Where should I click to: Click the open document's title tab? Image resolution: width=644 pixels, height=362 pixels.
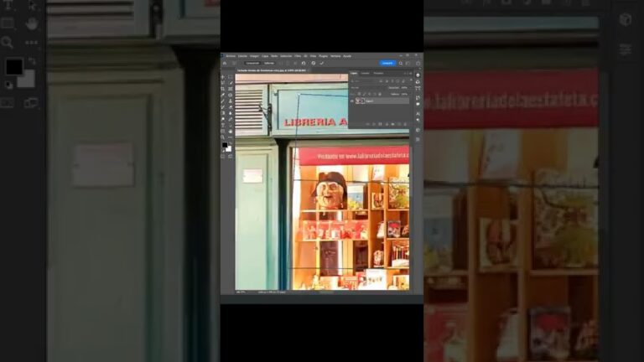[x=272, y=70]
